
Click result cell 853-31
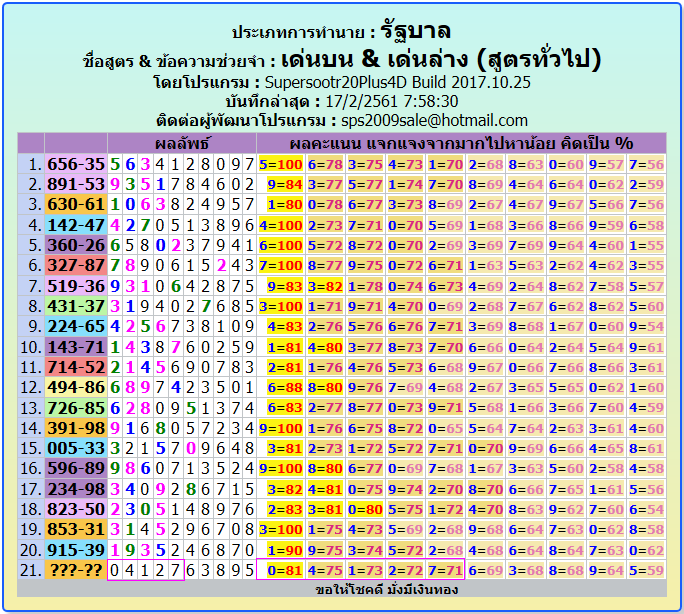click(76, 529)
